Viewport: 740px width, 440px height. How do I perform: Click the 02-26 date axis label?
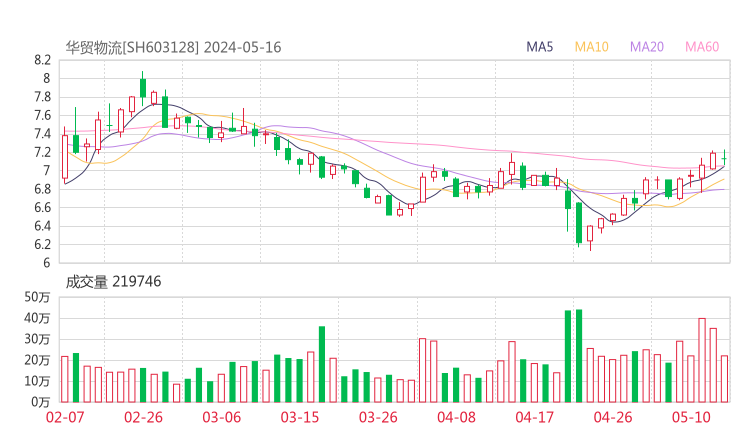pyautogui.click(x=143, y=417)
